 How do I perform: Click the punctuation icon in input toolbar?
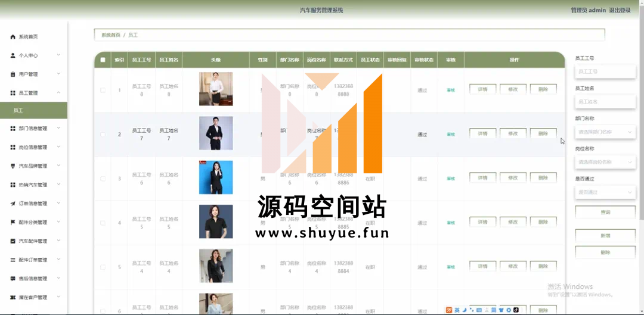click(470, 310)
